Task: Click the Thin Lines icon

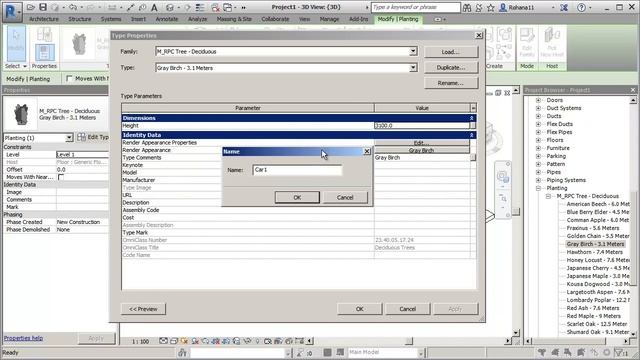Action: (x=200, y=7)
